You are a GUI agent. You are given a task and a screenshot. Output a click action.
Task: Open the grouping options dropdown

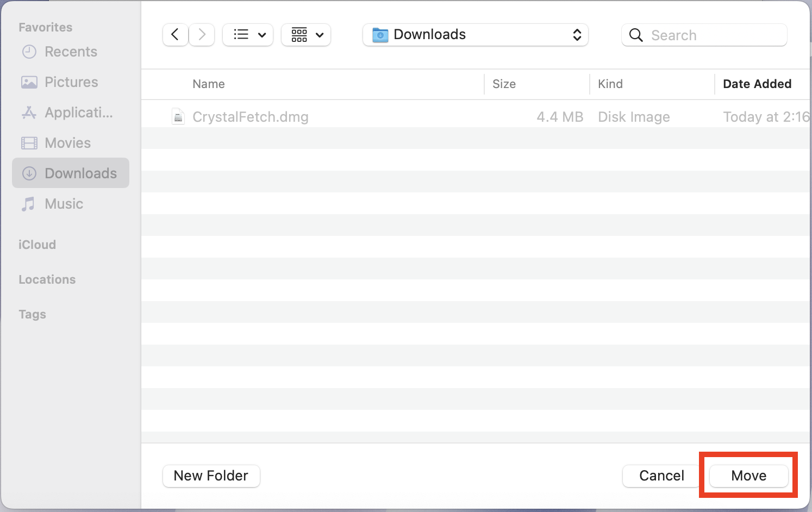click(305, 34)
